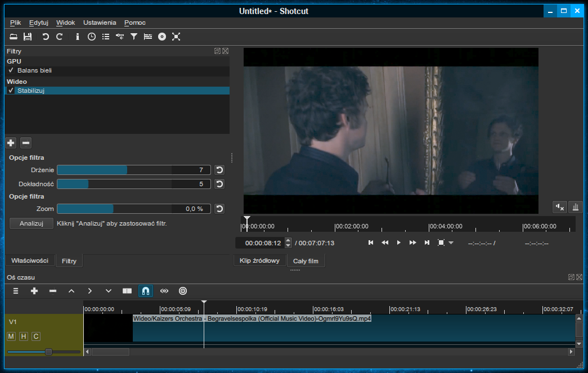Toggle scrub while dragging on timeline
Image resolution: width=588 pixels, height=373 pixels.
point(164,291)
